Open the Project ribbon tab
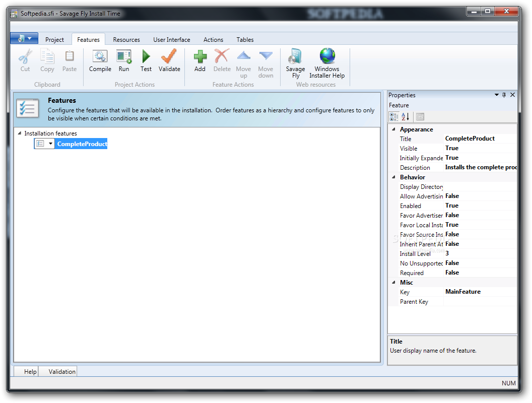The image size is (532, 403). (x=54, y=40)
